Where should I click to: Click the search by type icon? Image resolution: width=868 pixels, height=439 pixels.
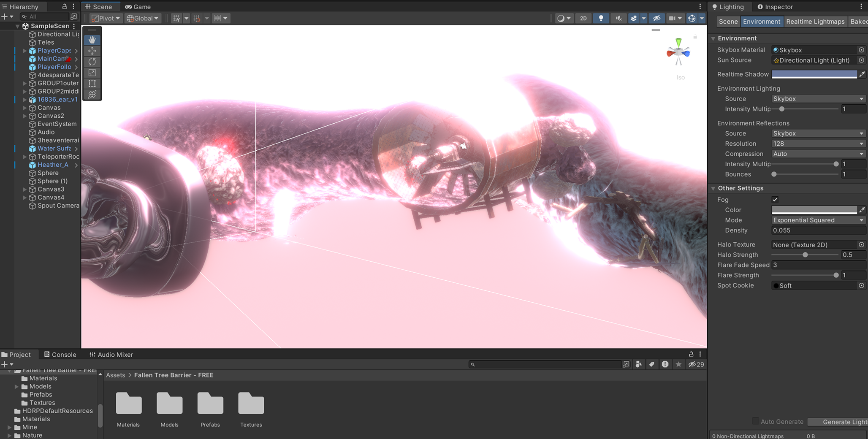pyautogui.click(x=639, y=364)
